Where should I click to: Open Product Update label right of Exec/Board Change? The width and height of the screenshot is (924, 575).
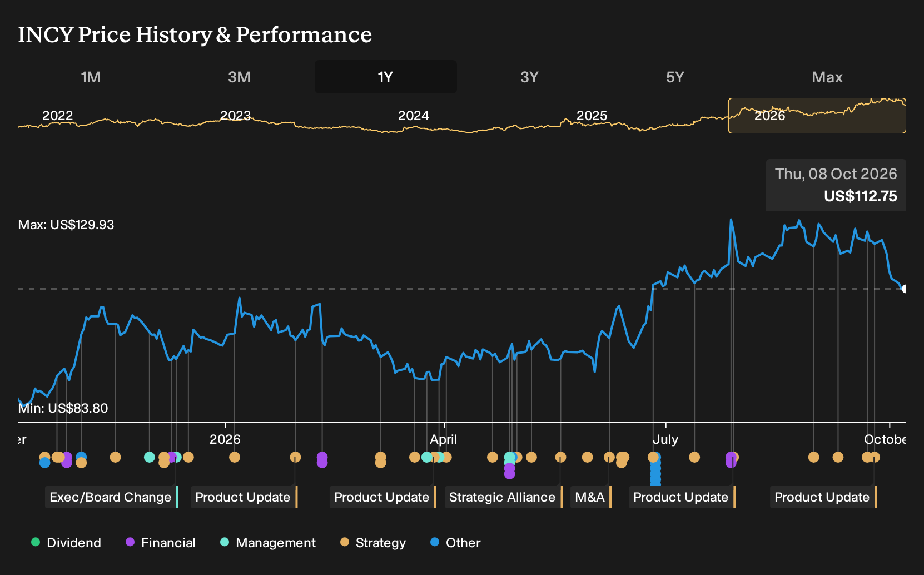coord(244,497)
